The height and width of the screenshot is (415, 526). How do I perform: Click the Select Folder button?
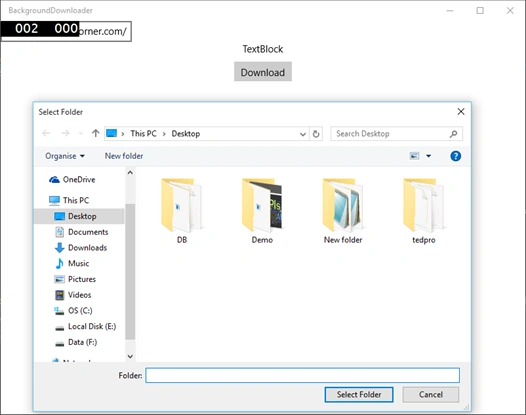coord(359,395)
